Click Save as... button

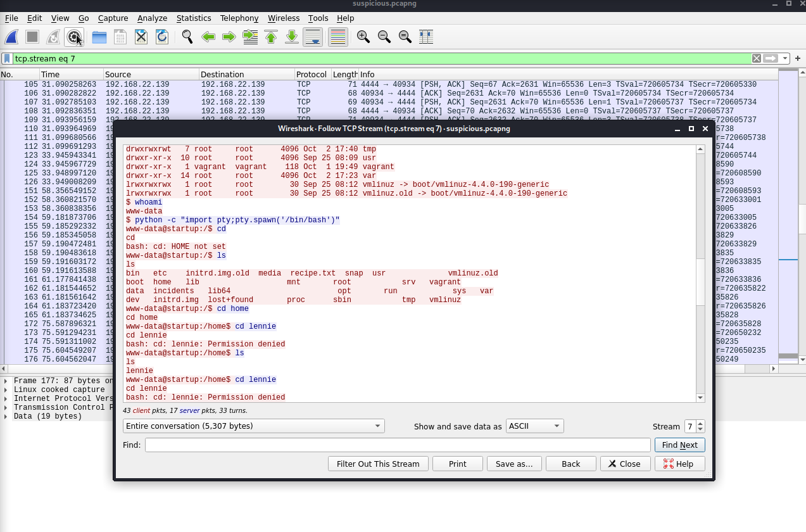(514, 464)
